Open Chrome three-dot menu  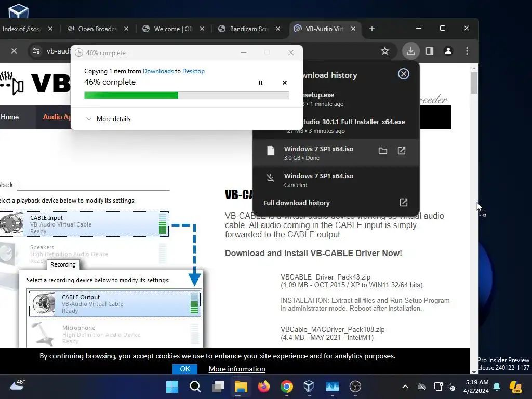tap(467, 51)
